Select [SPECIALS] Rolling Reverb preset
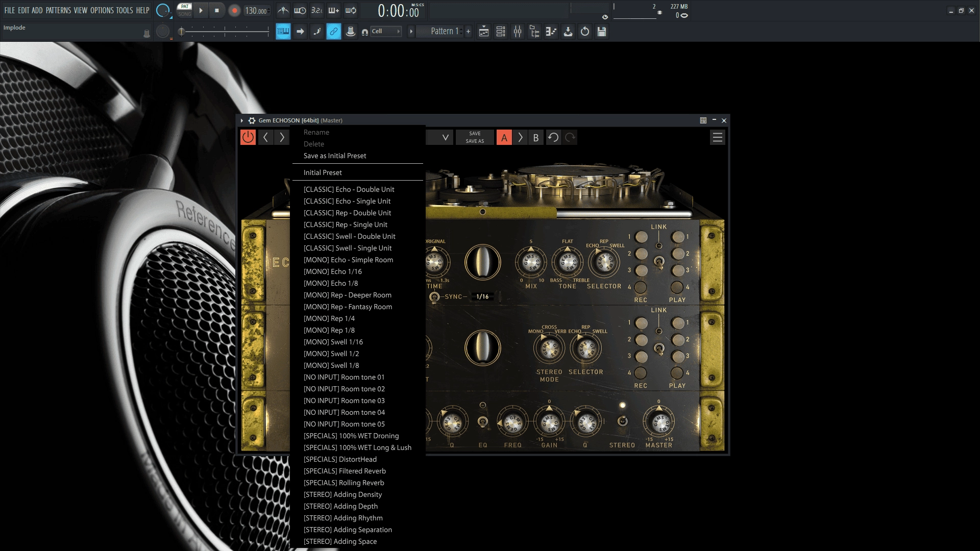Image resolution: width=980 pixels, height=551 pixels. pos(358,483)
